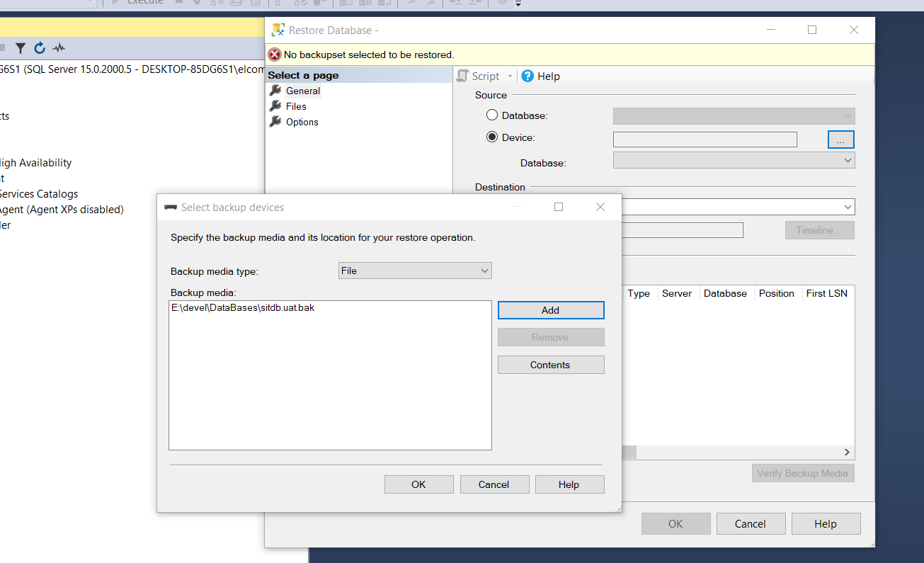The width and height of the screenshot is (924, 563).
Task: Click the blue Help question mark icon
Action: pyautogui.click(x=527, y=76)
